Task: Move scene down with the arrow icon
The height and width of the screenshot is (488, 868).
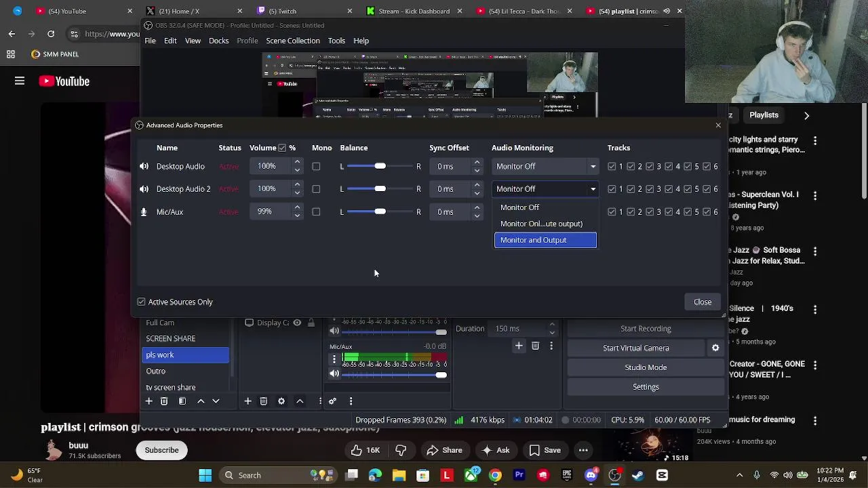Action: (x=216, y=401)
